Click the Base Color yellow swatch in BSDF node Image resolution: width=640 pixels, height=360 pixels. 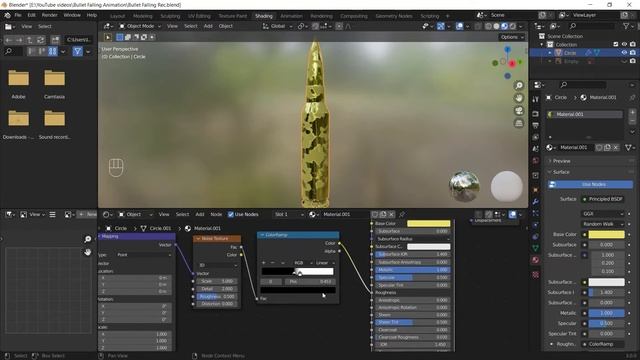(x=429, y=224)
